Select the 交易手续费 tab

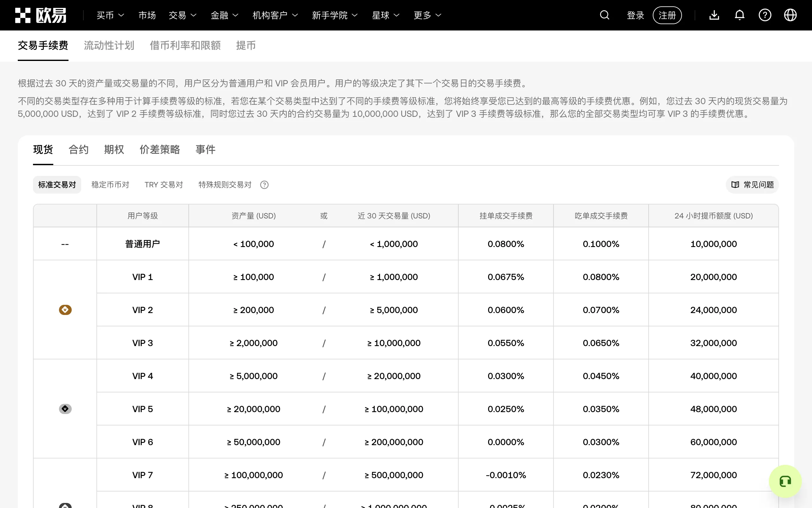(x=43, y=45)
